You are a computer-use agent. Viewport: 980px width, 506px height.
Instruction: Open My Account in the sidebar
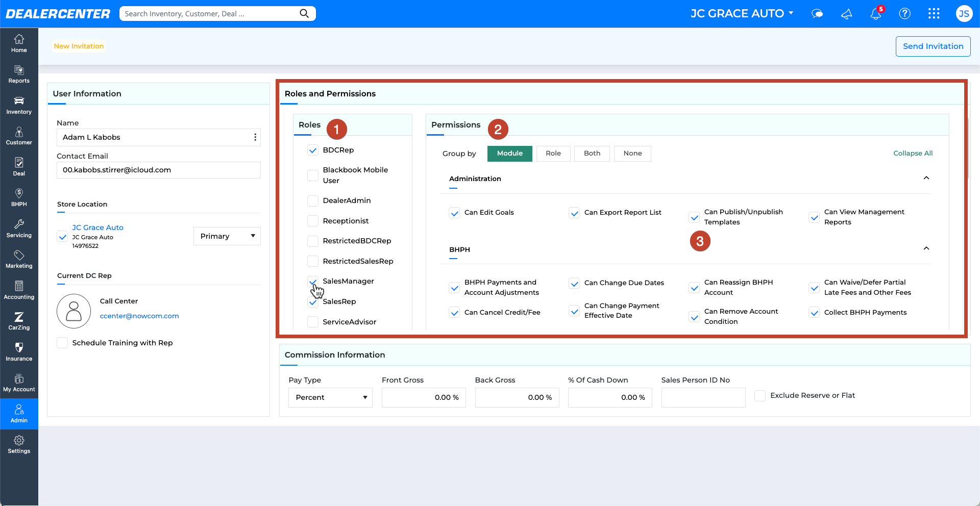[19, 383]
